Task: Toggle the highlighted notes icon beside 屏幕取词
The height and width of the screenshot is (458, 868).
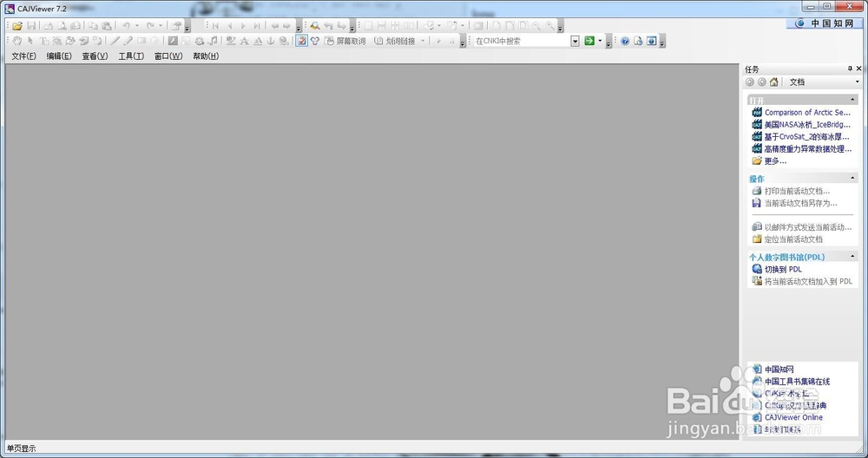Action: click(302, 41)
